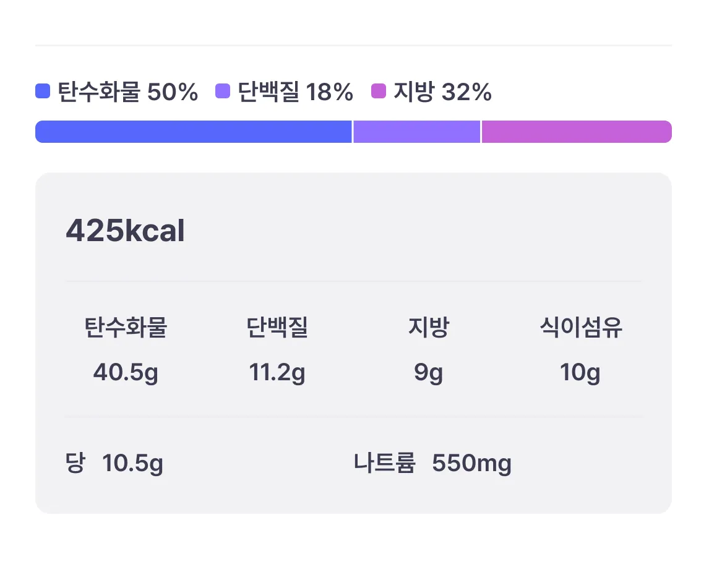The height and width of the screenshot is (588, 709).
Task: Click the 나트륨 550mg sodium entry
Action: click(433, 463)
